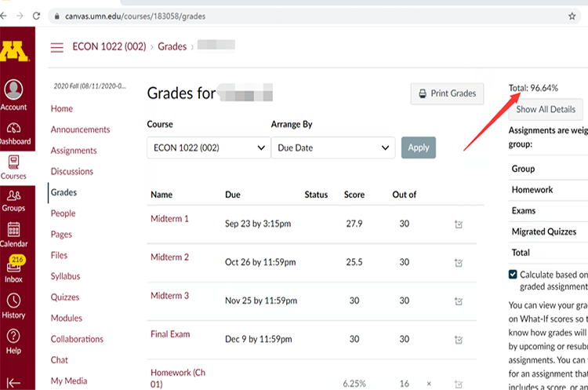Click the Dec 9 by 11:59pm due date
588x390 pixels.
pyautogui.click(x=259, y=339)
